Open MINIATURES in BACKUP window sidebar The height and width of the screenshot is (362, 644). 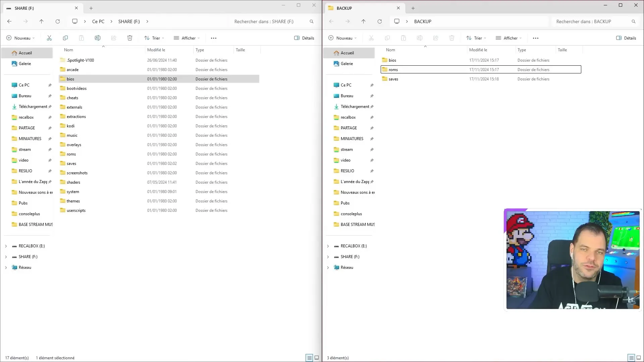349,139
